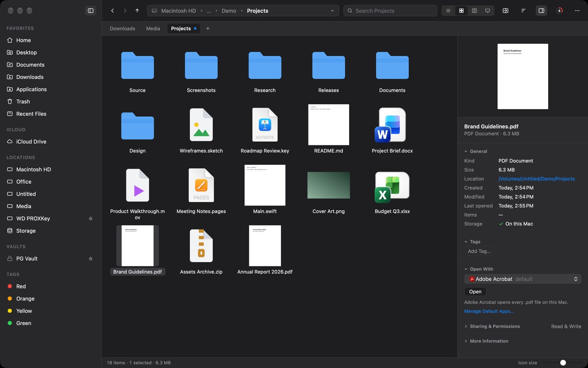The height and width of the screenshot is (368, 588).
Task: Adjust the Icon size slider
Action: [563, 363]
